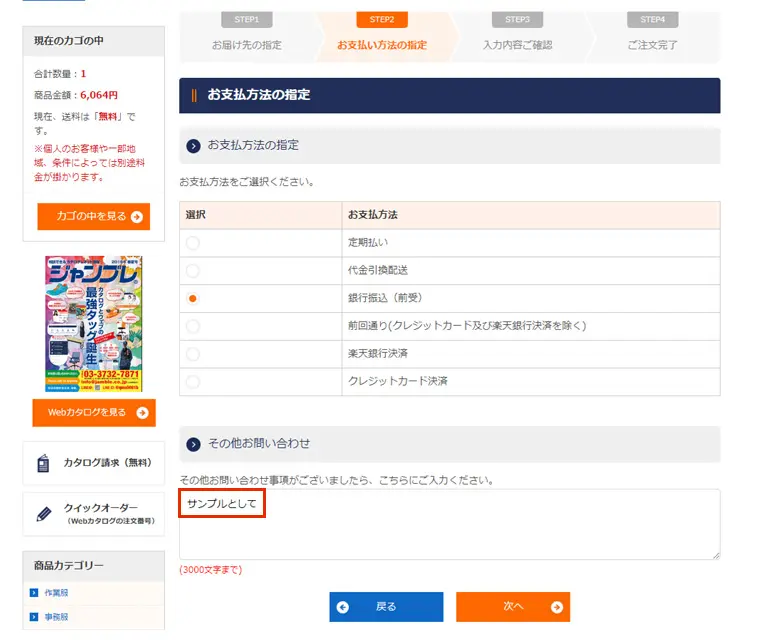Click chevron icon beside お支払方法の指定 heading

(x=194, y=146)
